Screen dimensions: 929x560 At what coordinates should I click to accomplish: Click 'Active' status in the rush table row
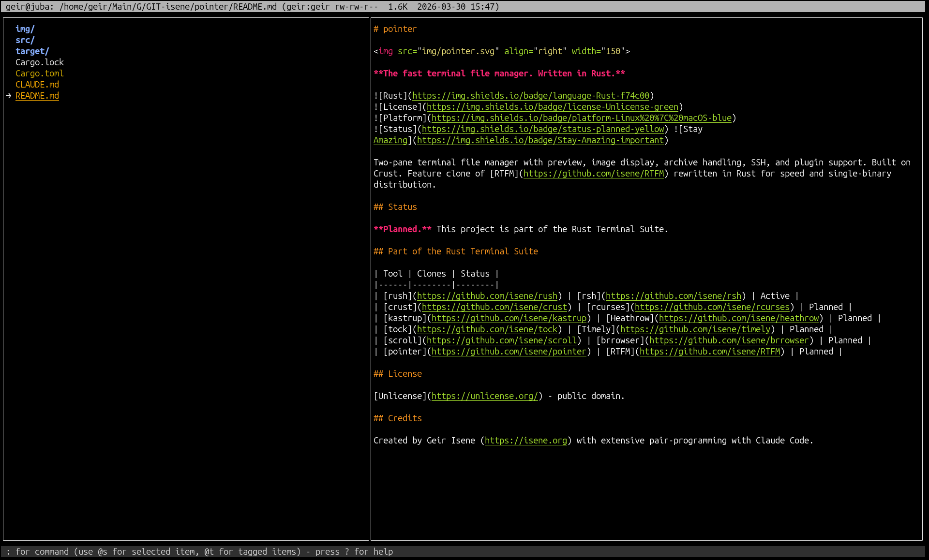click(775, 296)
